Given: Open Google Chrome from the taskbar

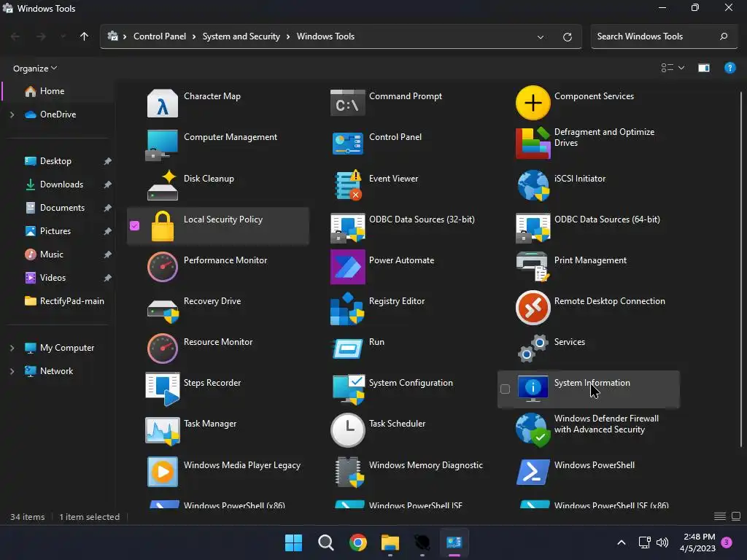Looking at the screenshot, I should [357, 542].
